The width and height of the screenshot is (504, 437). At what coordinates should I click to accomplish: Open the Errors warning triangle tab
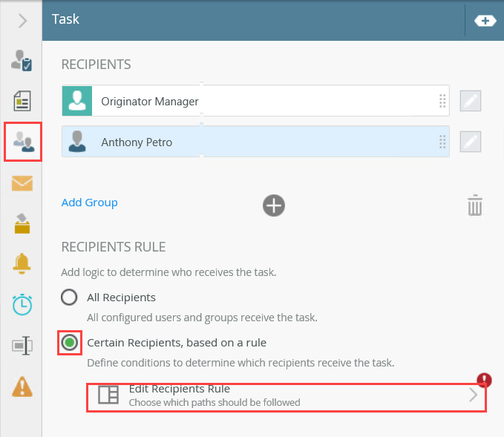(x=22, y=386)
